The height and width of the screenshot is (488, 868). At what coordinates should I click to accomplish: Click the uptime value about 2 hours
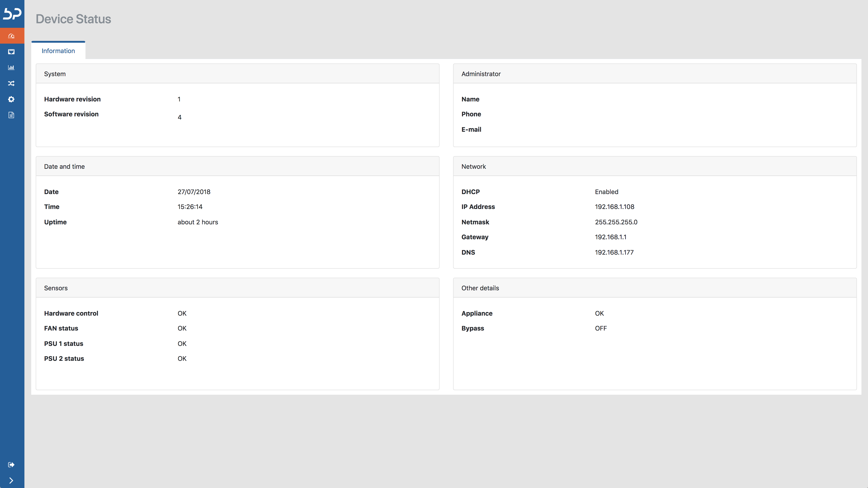coord(198,222)
